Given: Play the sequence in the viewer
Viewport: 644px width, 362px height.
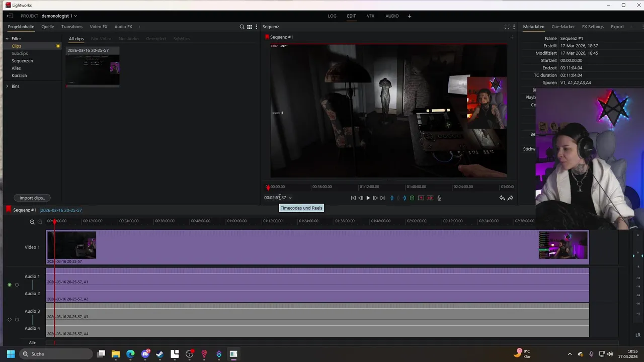Looking at the screenshot, I should click(x=368, y=198).
